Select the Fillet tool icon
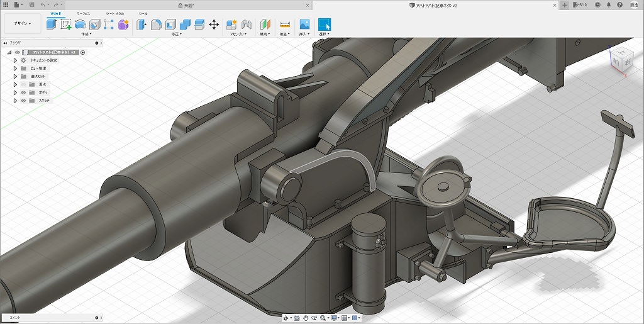Image resolution: width=644 pixels, height=324 pixels. point(155,25)
